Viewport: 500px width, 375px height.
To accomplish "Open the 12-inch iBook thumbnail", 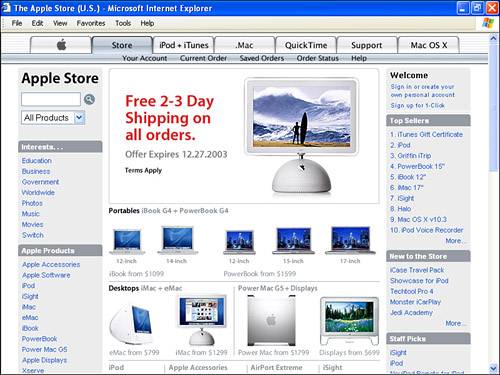I will (x=127, y=241).
